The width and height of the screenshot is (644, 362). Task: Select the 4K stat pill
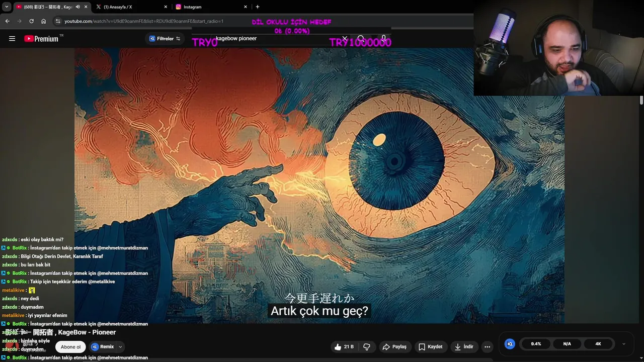(598, 344)
